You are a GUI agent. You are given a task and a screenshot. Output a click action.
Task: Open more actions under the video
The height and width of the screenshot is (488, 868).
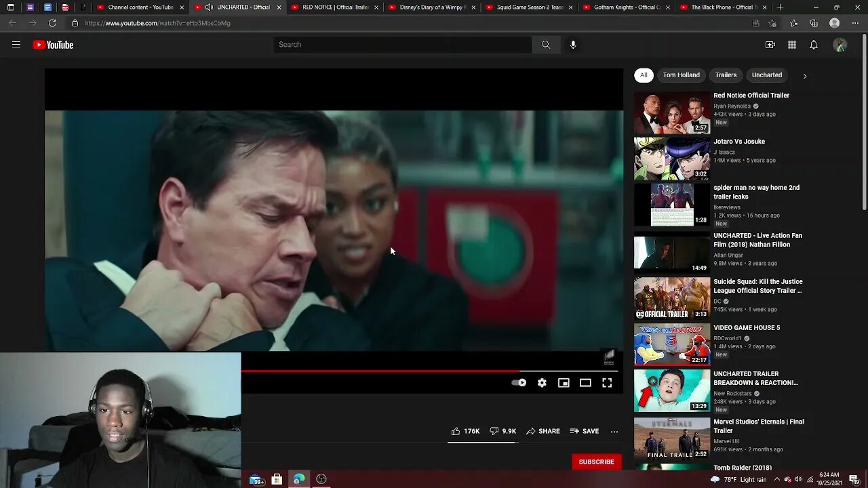pos(614,431)
